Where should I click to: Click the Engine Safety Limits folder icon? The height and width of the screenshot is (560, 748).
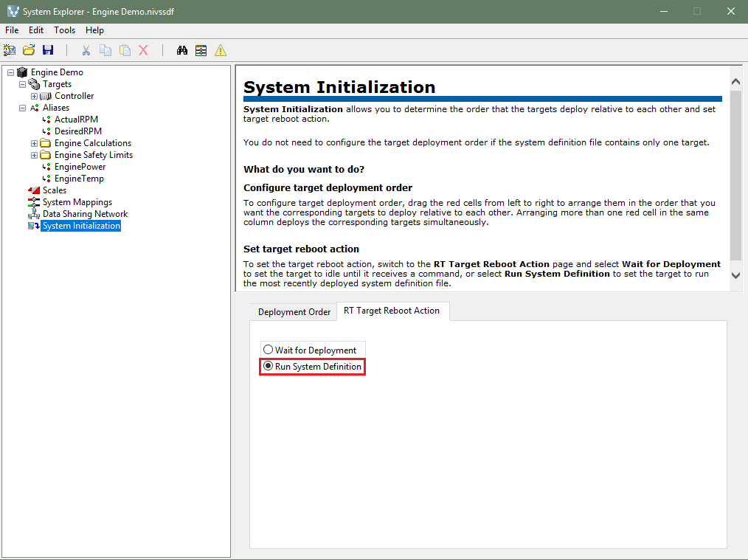pos(46,155)
